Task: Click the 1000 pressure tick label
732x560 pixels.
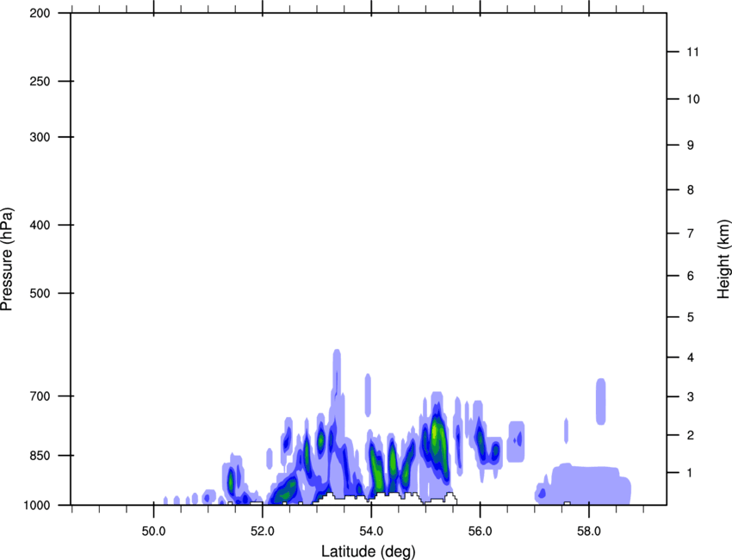Action: [37, 506]
